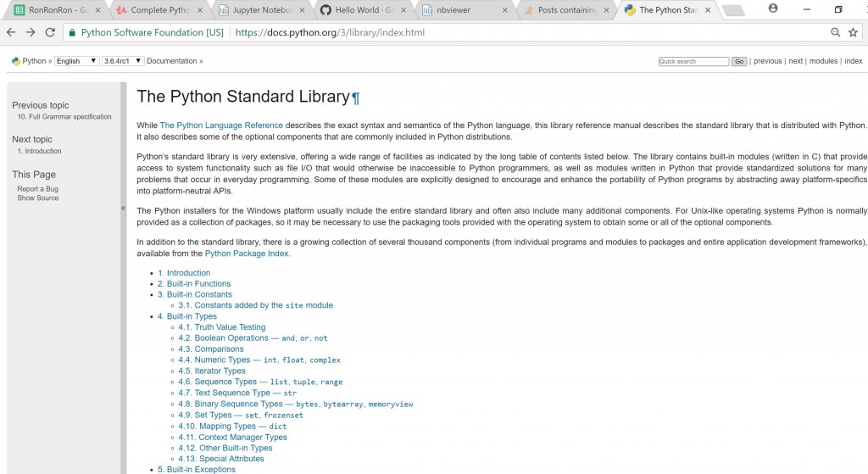
Task: Open the 'next' navigation link
Action: tap(795, 61)
